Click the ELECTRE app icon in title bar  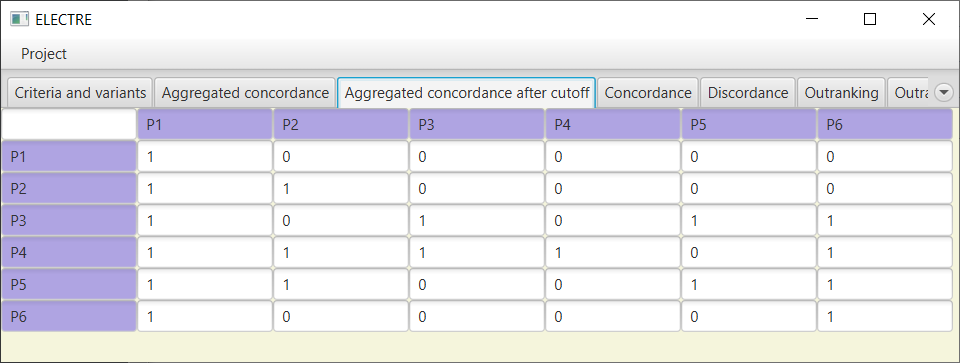pyautogui.click(x=20, y=20)
